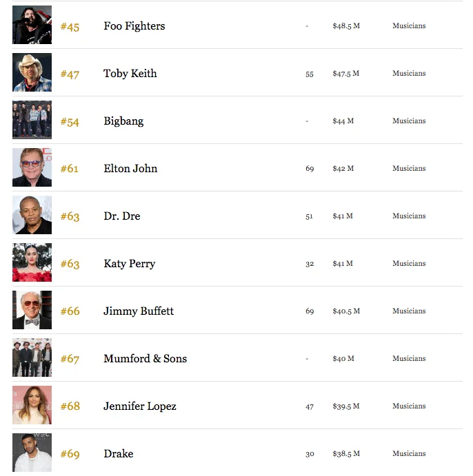Select the Bigbang group photo
The height and width of the screenshot is (476, 473).
click(32, 121)
